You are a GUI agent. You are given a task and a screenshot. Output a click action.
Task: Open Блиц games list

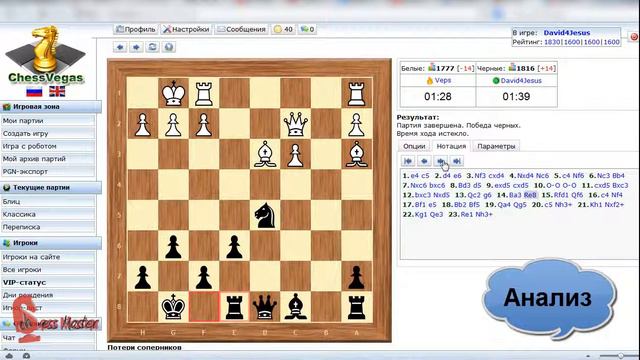(x=48, y=202)
